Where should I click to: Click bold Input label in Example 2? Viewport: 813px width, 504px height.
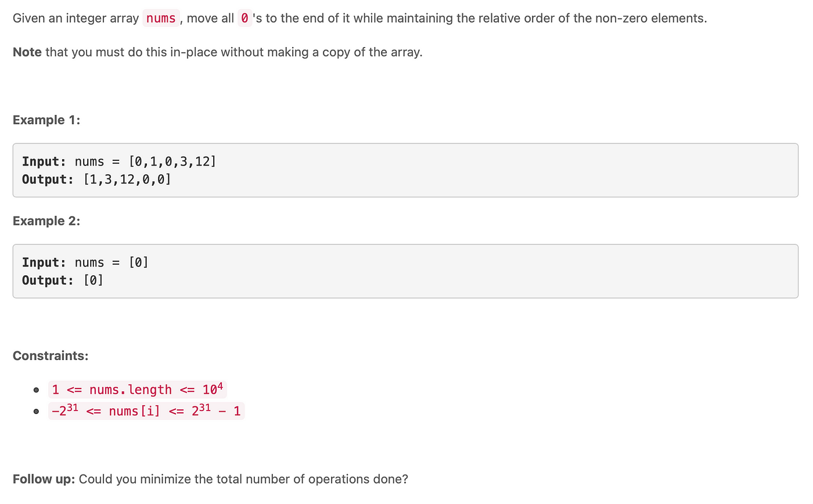(x=44, y=262)
